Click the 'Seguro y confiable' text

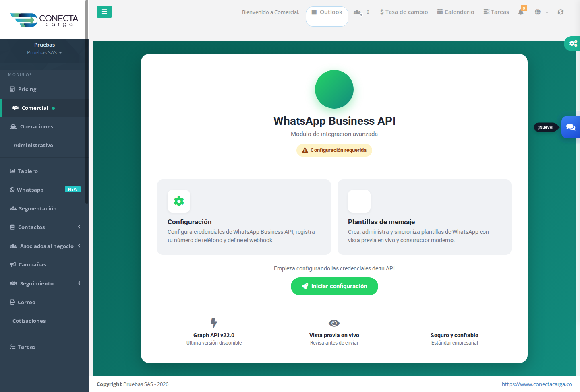click(x=454, y=335)
